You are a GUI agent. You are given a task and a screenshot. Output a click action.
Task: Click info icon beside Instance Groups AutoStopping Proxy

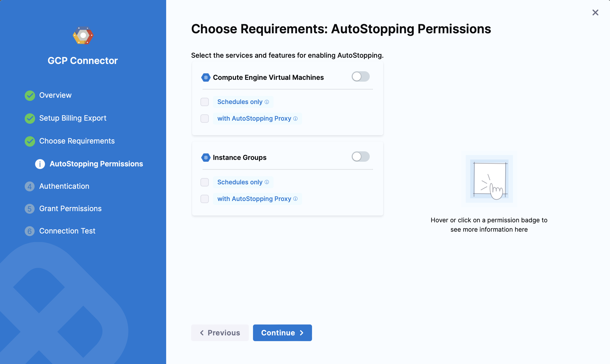tap(295, 199)
